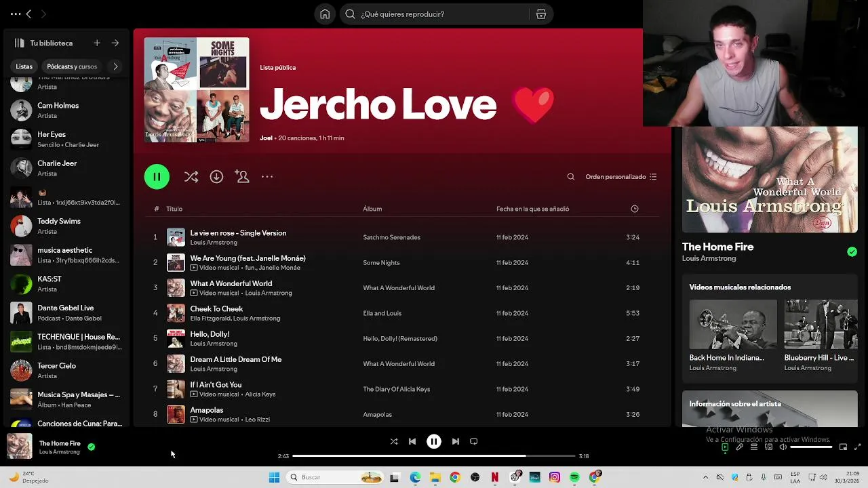Open the miniplayer
868x488 pixels.
(843, 447)
